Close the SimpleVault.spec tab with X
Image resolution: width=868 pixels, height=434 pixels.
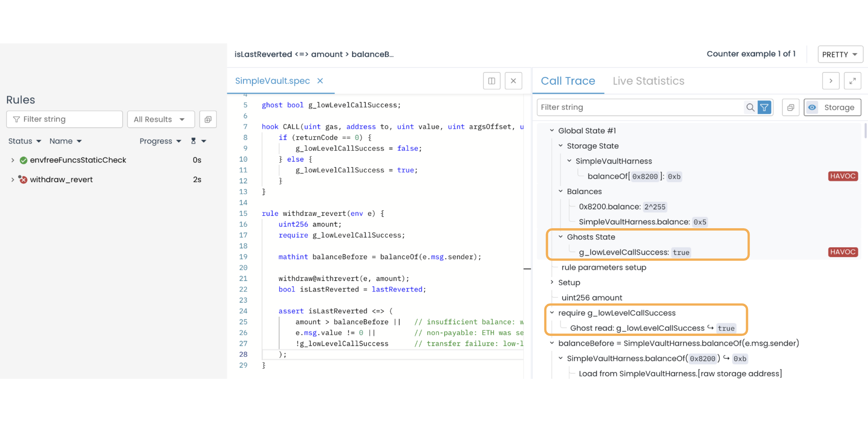[320, 81]
